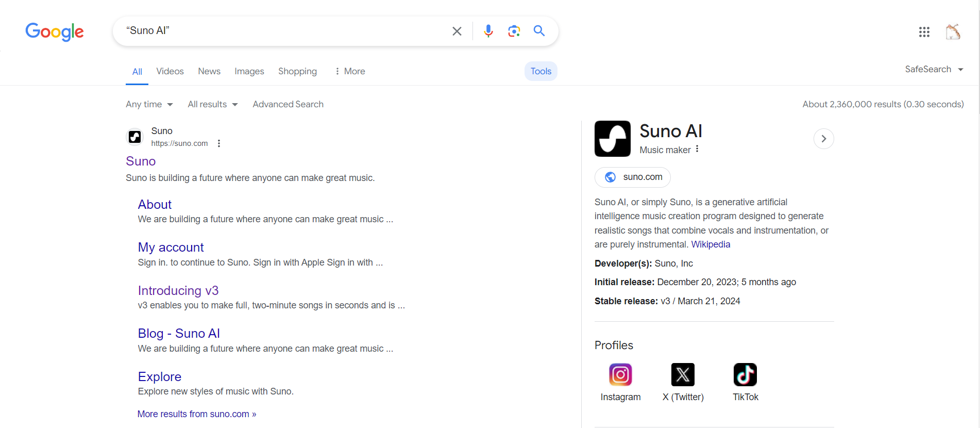Start voice search with the microphone icon

click(x=488, y=31)
